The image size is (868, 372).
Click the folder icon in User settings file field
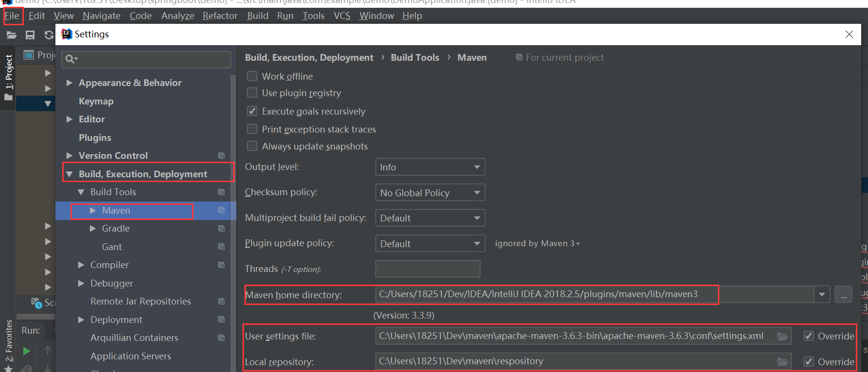click(x=782, y=336)
